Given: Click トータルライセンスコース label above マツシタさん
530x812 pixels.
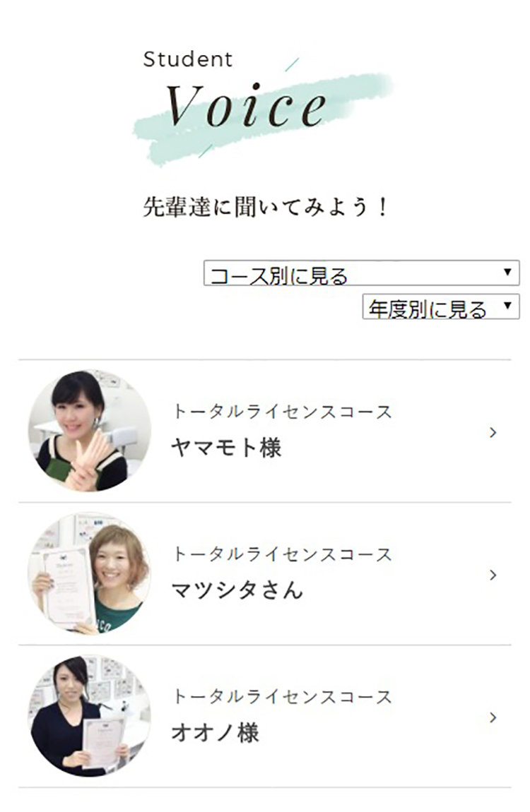Looking at the screenshot, I should [282, 554].
